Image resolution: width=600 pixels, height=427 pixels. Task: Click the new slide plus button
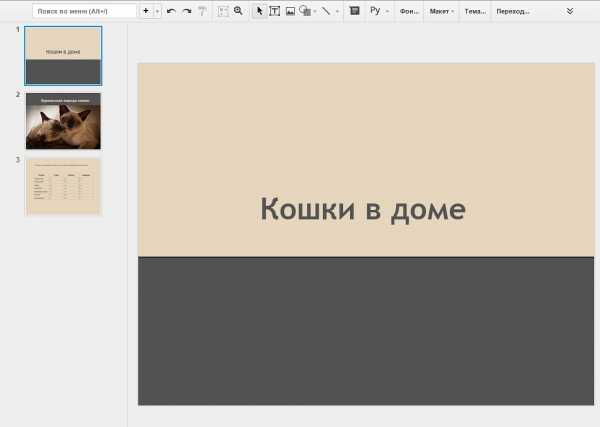[x=145, y=11]
